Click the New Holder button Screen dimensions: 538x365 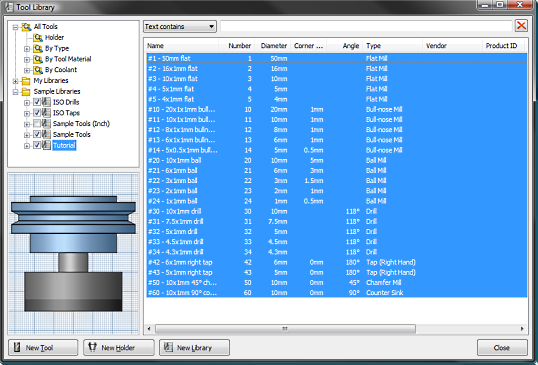(119, 348)
